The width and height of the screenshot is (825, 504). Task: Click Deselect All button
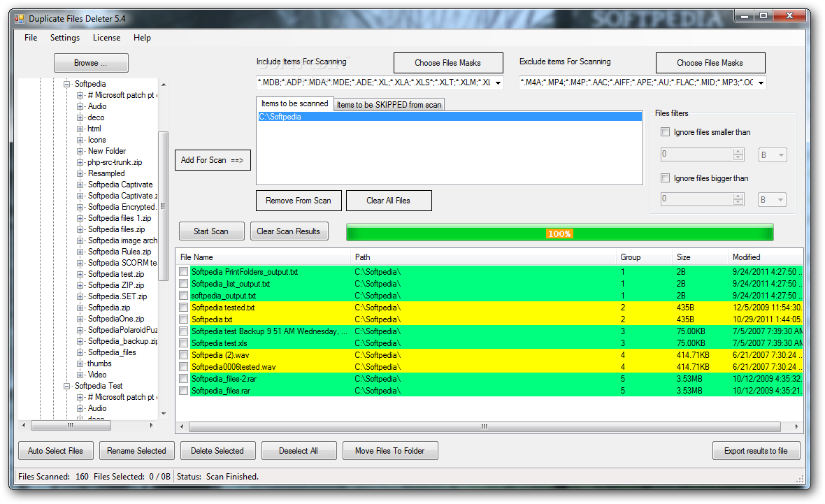coord(299,451)
